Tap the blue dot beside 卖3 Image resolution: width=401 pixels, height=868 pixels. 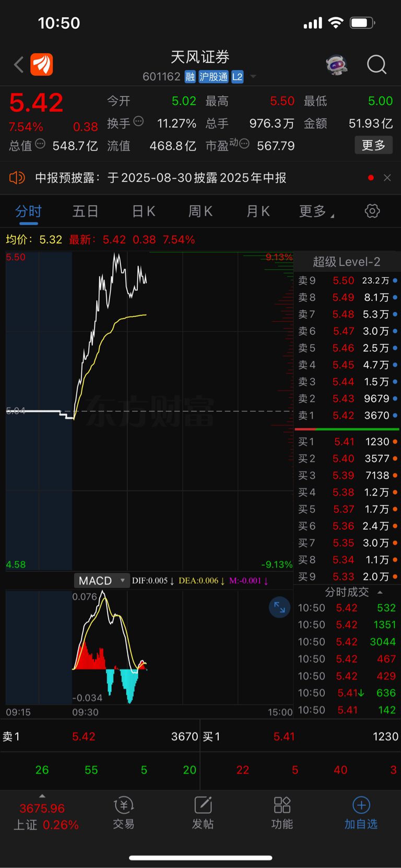pyautogui.click(x=395, y=382)
